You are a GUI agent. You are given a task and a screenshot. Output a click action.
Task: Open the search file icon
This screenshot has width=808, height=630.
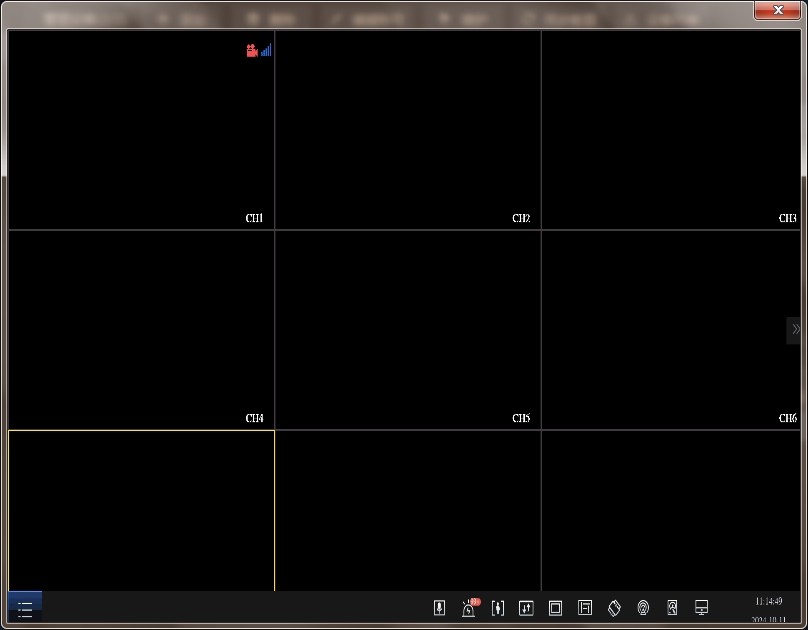click(x=672, y=608)
